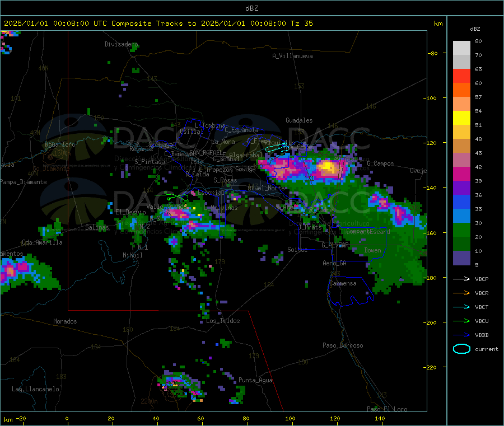The height and width of the screenshot is (426, 504).
Task: Select the green 20 dBZ color swatch
Action: click(x=461, y=230)
